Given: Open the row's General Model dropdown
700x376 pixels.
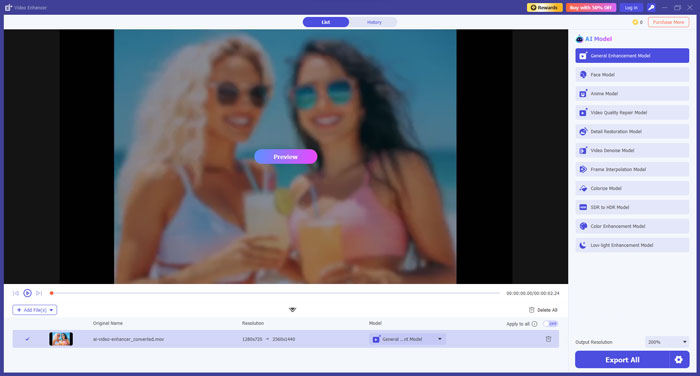Looking at the screenshot, I should (407, 339).
